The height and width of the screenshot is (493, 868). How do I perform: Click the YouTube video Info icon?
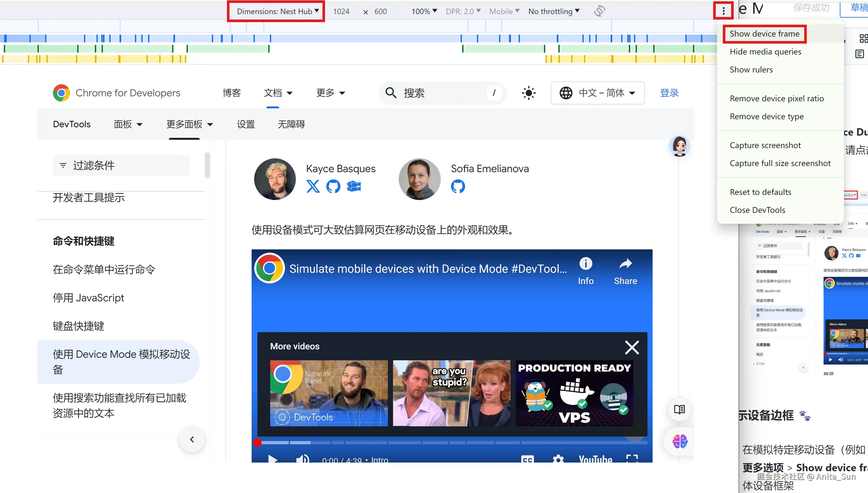coord(586,264)
